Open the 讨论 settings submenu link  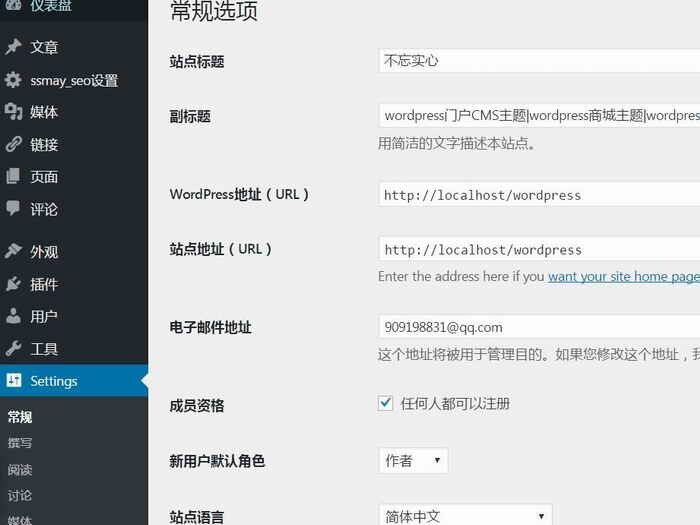(20, 495)
